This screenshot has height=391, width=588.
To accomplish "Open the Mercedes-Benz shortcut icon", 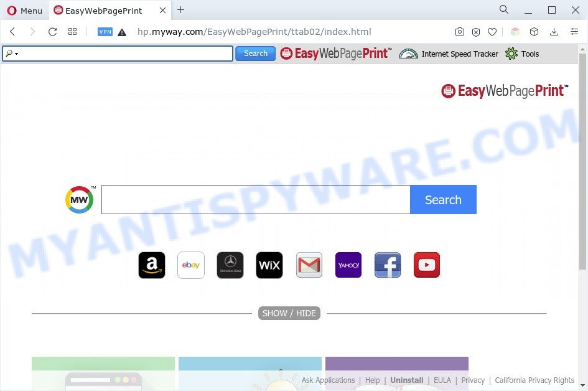I will pos(230,265).
